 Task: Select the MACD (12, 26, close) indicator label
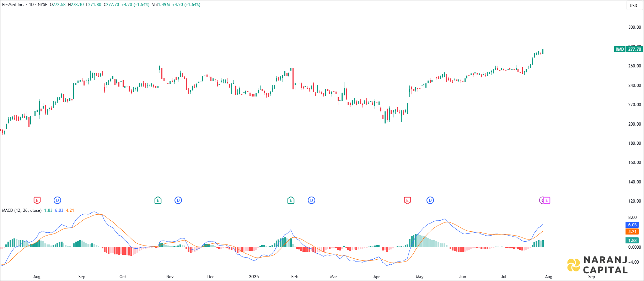22,210
